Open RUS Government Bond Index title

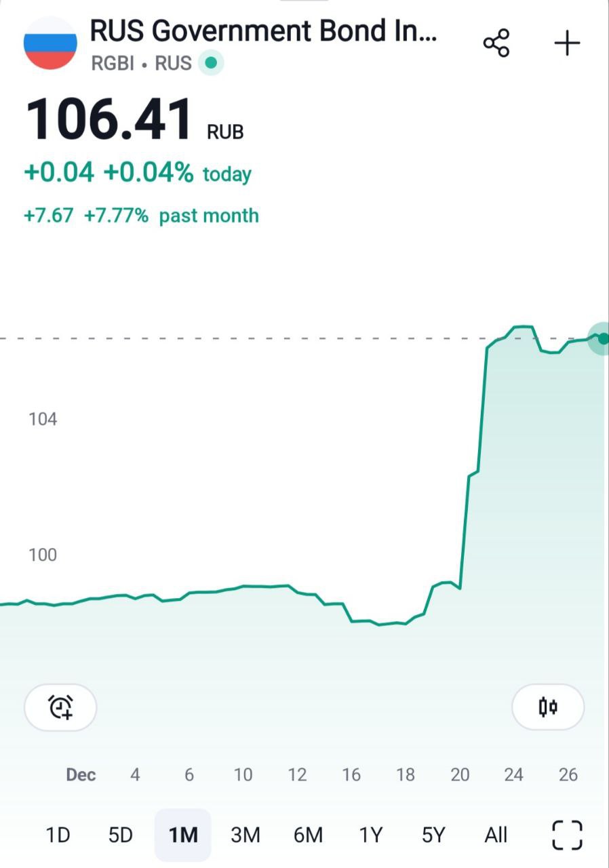pos(264,31)
